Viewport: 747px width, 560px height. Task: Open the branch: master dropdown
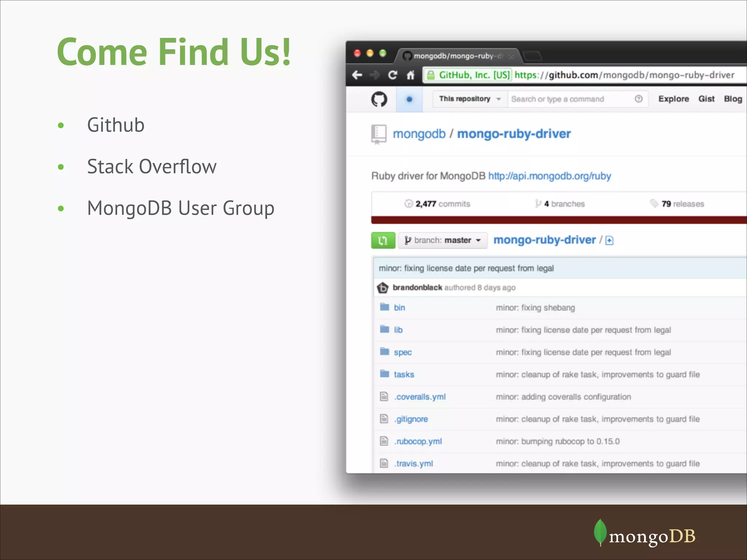click(442, 240)
